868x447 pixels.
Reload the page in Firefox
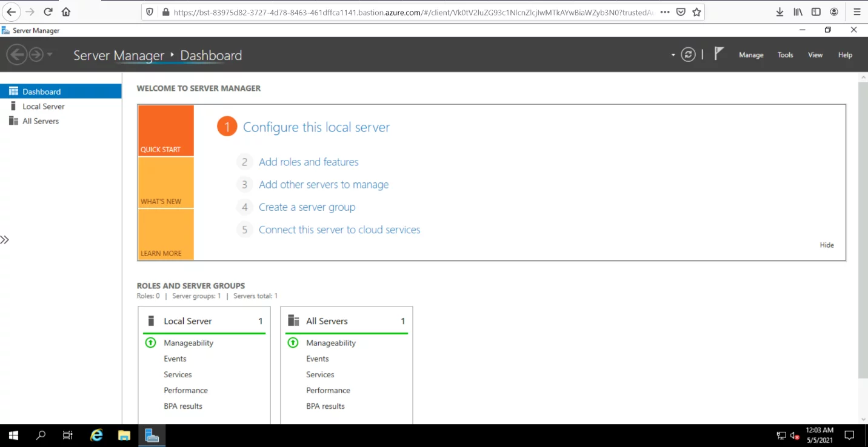[x=48, y=12]
